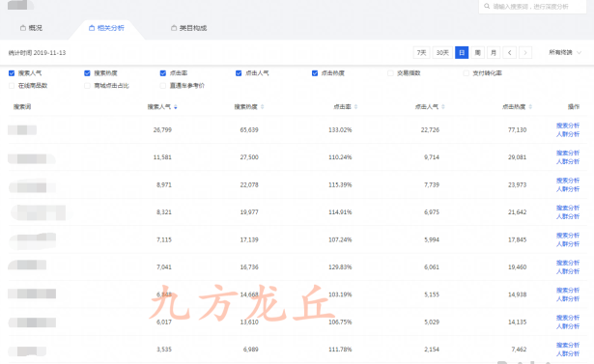Screen dimensions: 594x364
Task: Open 搜索分析 for the 3,535 row
Action: tap(568, 345)
